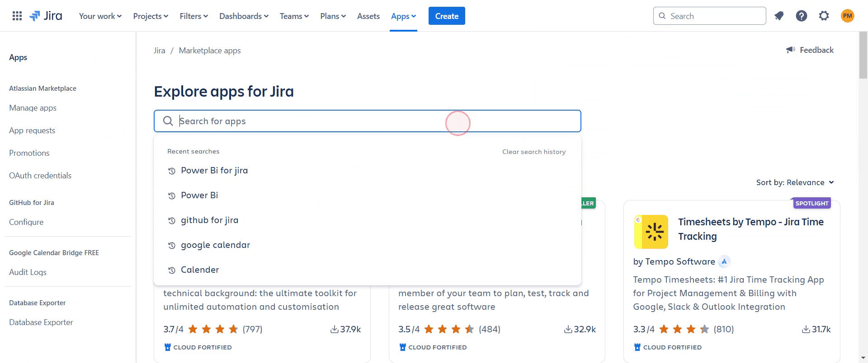Click the download icon next to 31.7k
868x363 pixels.
[x=806, y=329]
